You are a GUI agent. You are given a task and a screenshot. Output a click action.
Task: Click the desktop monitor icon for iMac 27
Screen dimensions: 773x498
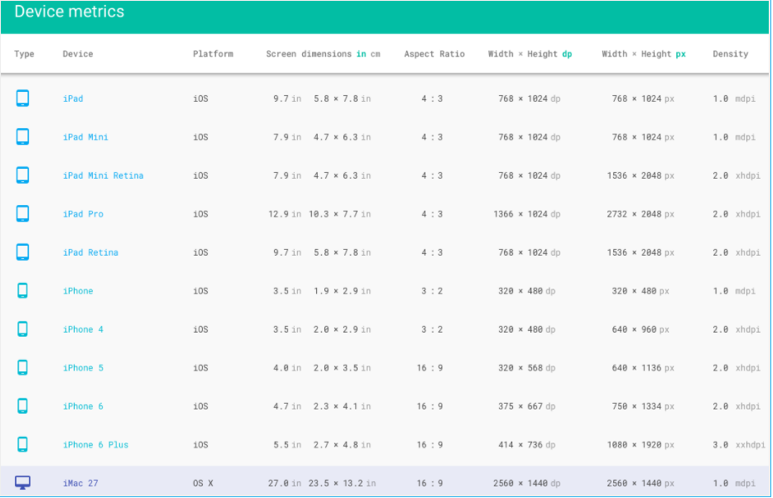click(x=23, y=483)
